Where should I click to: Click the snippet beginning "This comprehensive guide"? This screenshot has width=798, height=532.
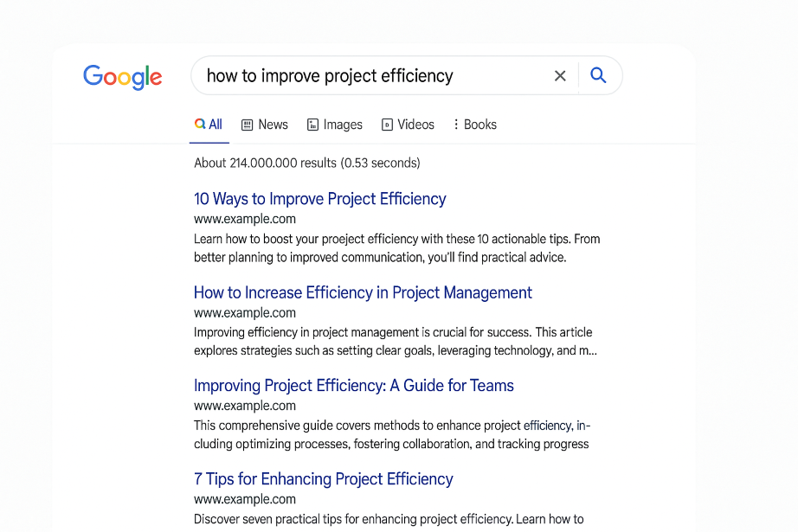click(x=391, y=434)
